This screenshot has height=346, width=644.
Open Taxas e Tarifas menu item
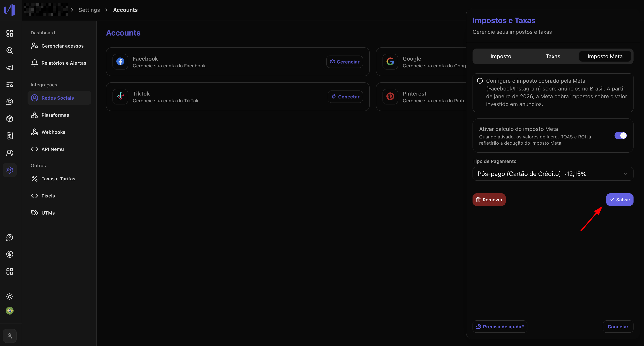58,179
